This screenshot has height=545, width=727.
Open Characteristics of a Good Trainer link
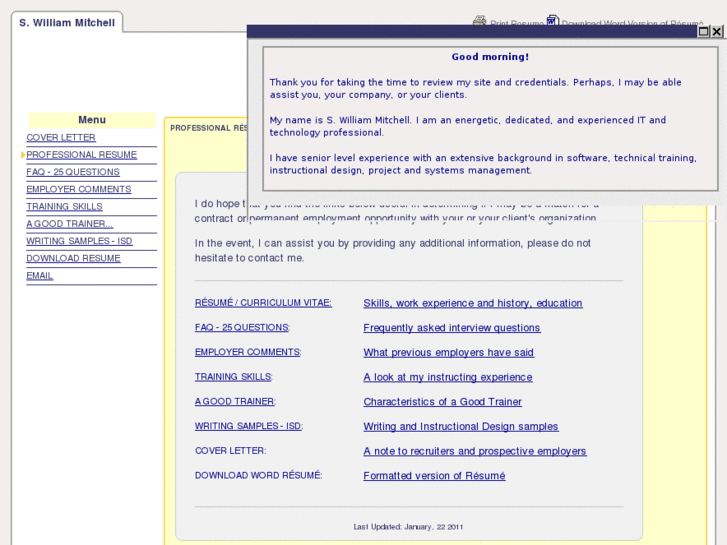(442, 402)
